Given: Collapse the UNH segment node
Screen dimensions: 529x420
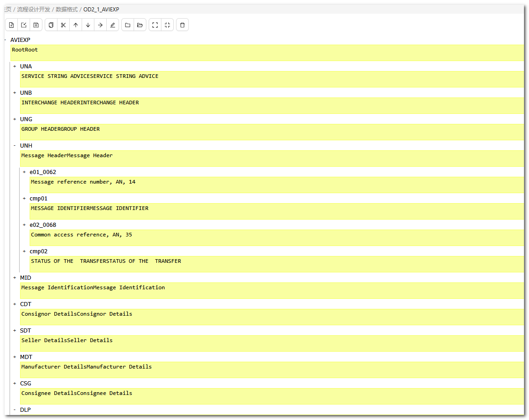Looking at the screenshot, I should (15, 146).
